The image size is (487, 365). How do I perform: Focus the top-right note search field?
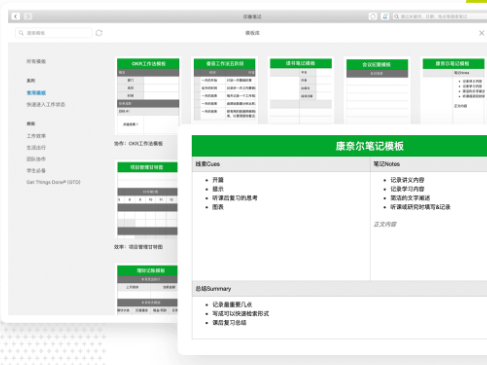click(440, 16)
